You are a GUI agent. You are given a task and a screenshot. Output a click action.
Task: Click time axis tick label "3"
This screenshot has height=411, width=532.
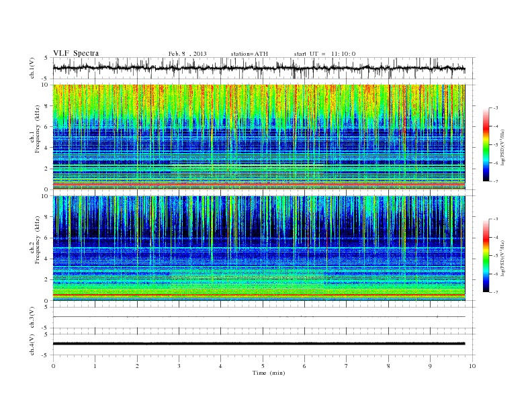pyautogui.click(x=179, y=366)
